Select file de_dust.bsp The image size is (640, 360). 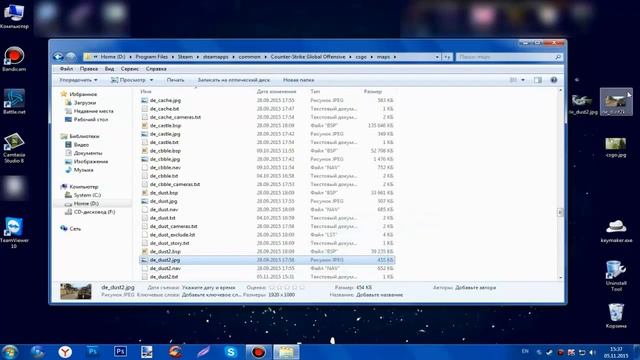pos(164,193)
